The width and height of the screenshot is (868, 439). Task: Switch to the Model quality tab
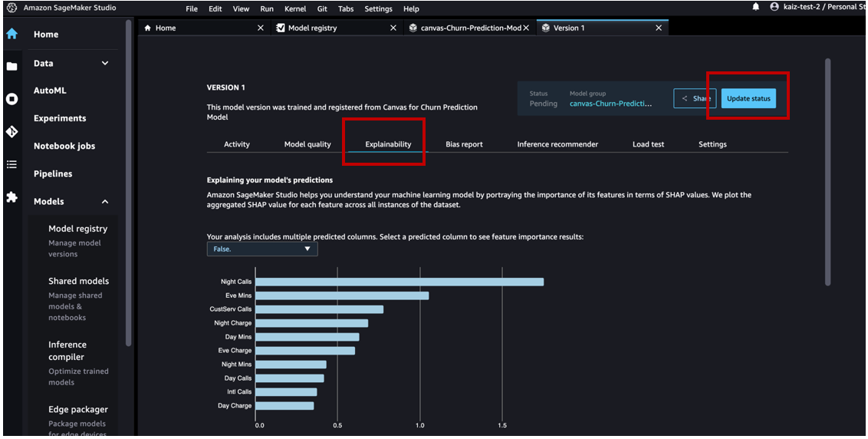click(x=307, y=144)
